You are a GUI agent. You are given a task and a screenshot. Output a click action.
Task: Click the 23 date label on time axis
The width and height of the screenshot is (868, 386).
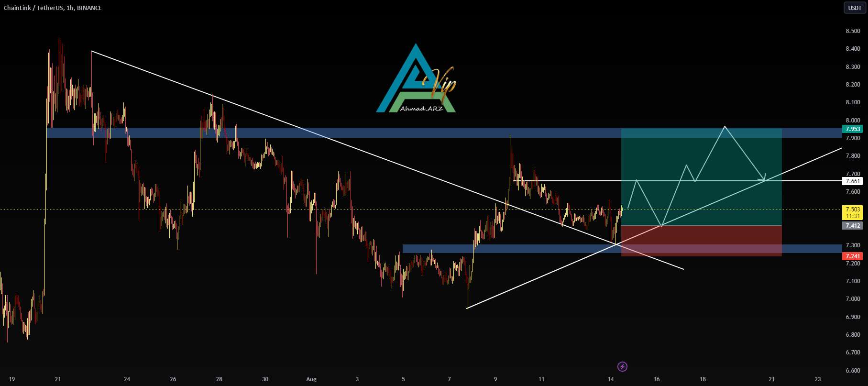pyautogui.click(x=818, y=379)
